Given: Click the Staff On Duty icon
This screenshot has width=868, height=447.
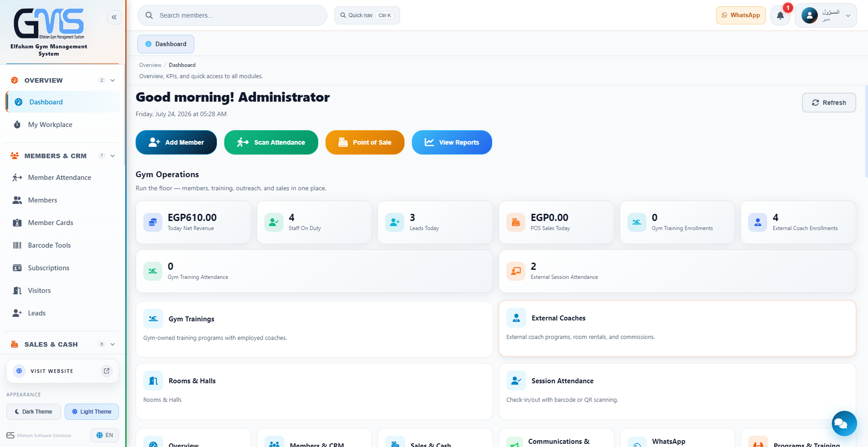Looking at the screenshot, I should pos(274,222).
